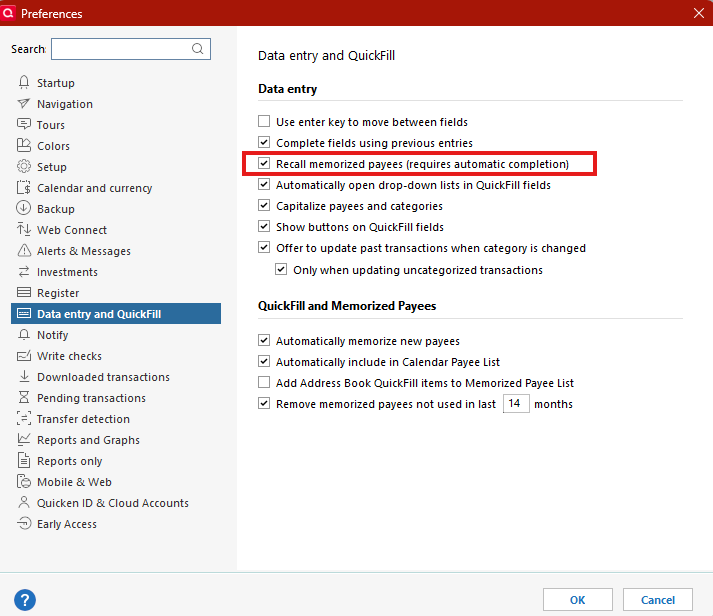Disable Automatically memorize new payees
Screen dimensions: 713x616
click(264, 340)
